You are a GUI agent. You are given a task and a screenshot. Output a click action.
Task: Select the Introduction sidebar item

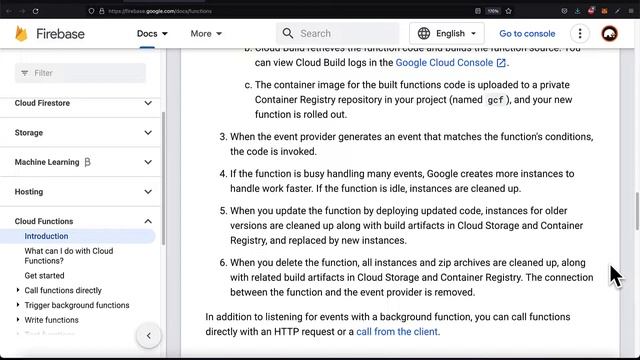(78, 236)
